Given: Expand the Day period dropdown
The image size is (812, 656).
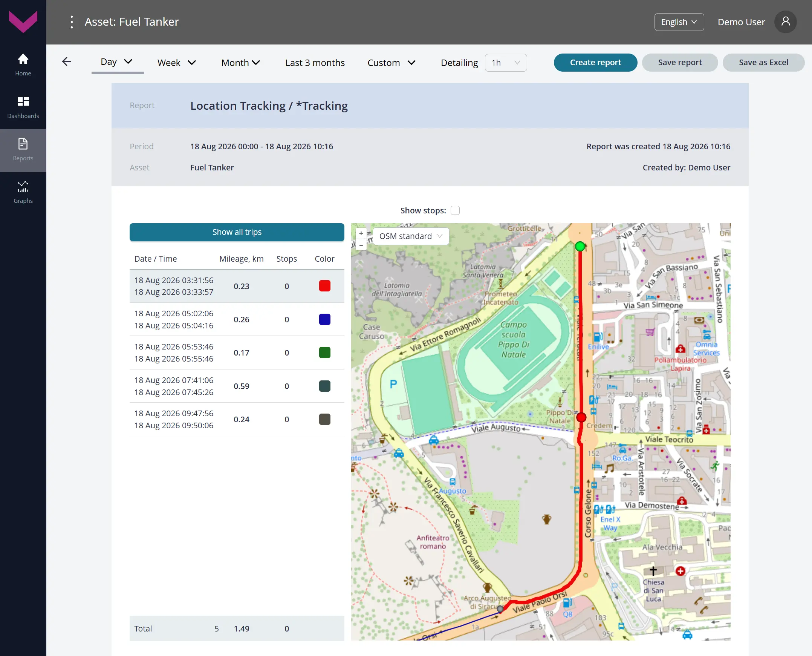Looking at the screenshot, I should coord(117,61).
